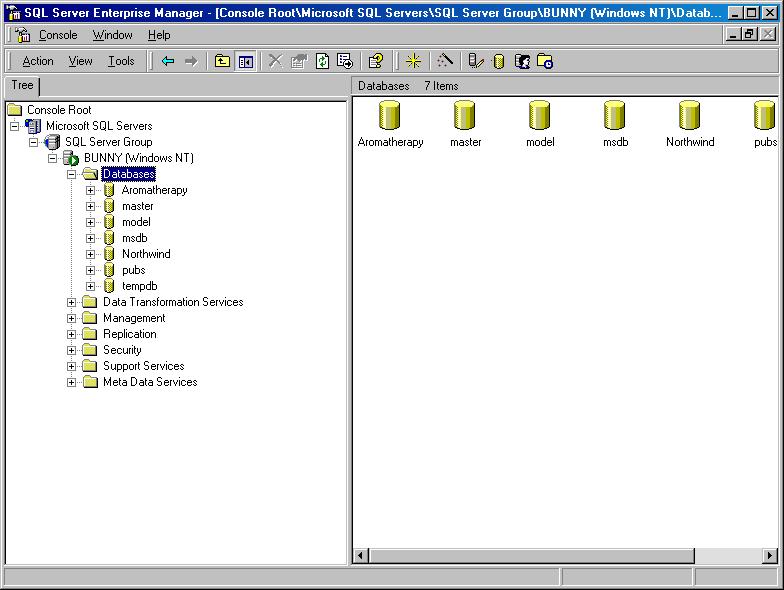Viewport: 784px width, 590px height.
Task: Click the horizontal scrollbar left arrow
Action: (361, 555)
